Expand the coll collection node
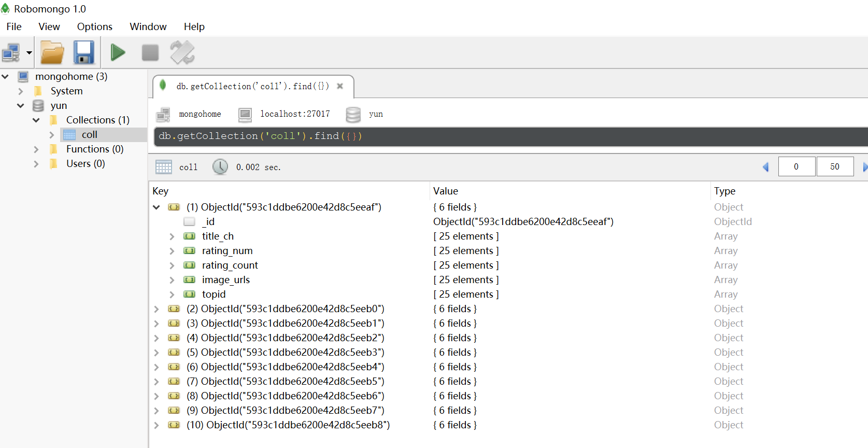 [52, 134]
